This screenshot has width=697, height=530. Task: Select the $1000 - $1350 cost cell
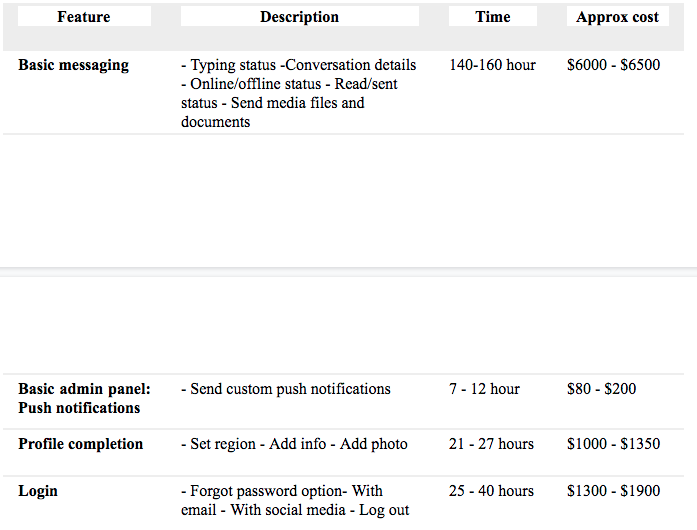[613, 444]
